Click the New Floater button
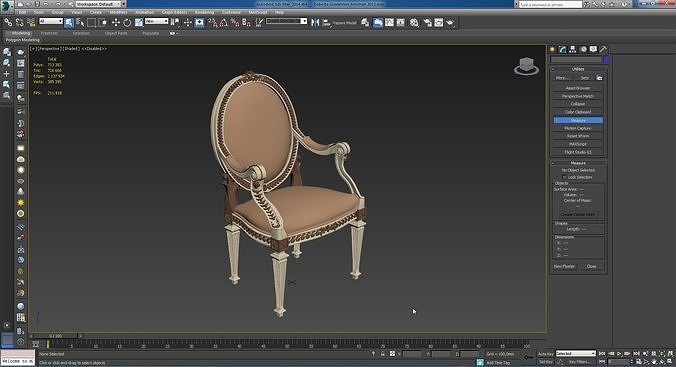Image resolution: width=676 pixels, height=367 pixels. pyautogui.click(x=564, y=267)
